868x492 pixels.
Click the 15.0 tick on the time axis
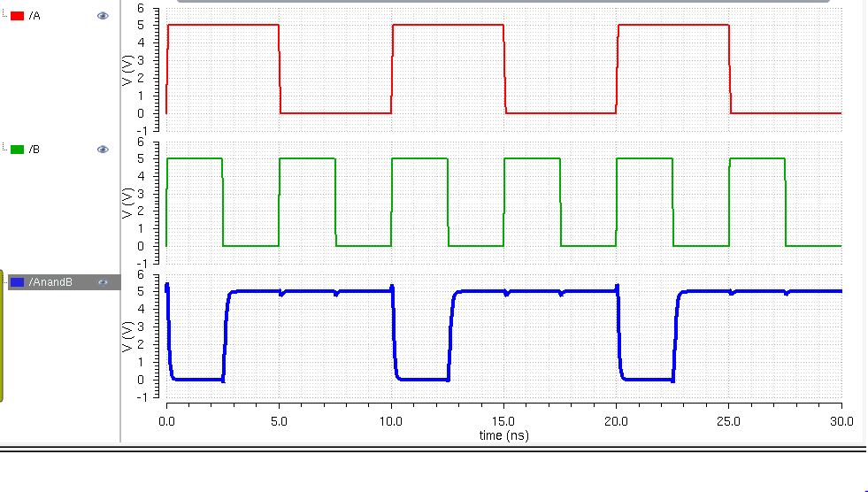(503, 422)
